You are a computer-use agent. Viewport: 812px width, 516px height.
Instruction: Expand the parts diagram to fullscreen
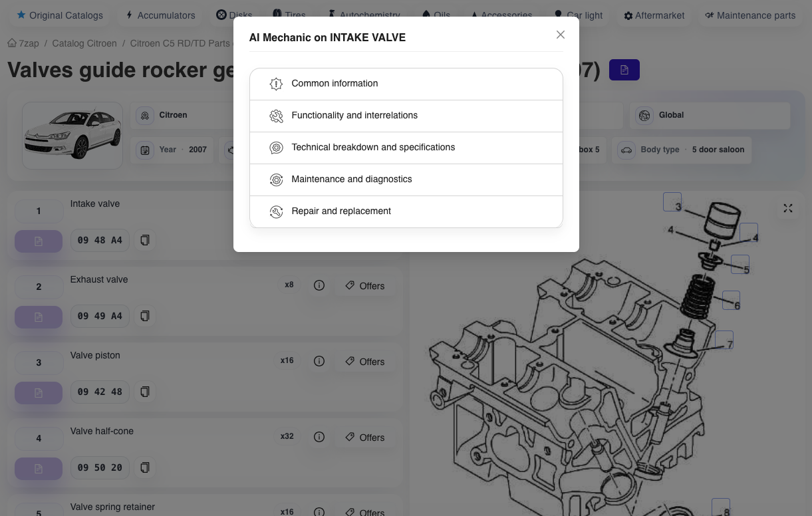(x=788, y=208)
